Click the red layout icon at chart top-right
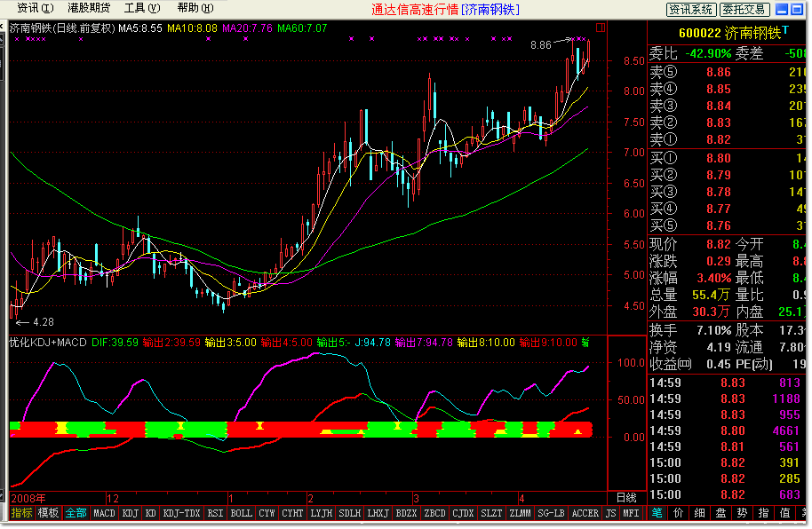Viewport: 812px width, 529px height. 601,28
